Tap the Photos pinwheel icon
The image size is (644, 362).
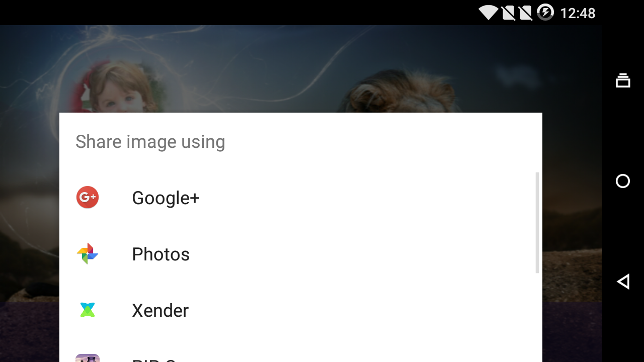[x=88, y=254]
